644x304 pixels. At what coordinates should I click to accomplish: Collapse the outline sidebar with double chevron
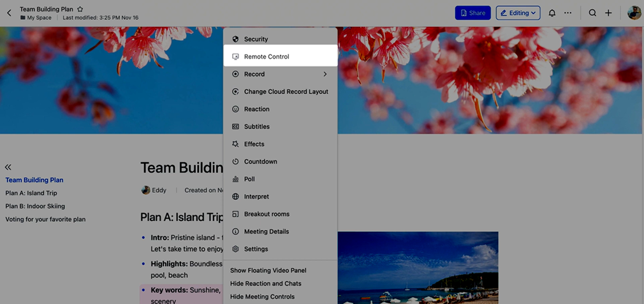click(x=8, y=167)
